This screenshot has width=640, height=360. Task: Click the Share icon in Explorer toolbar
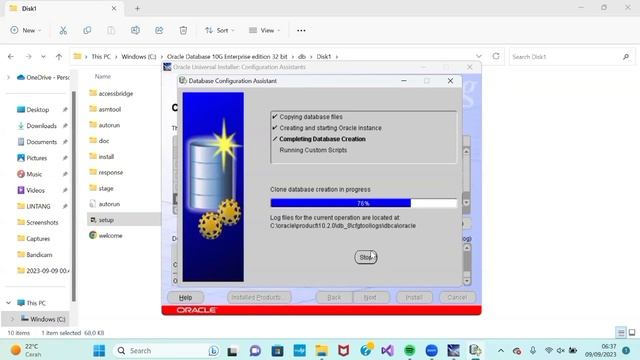pyautogui.click(x=159, y=30)
